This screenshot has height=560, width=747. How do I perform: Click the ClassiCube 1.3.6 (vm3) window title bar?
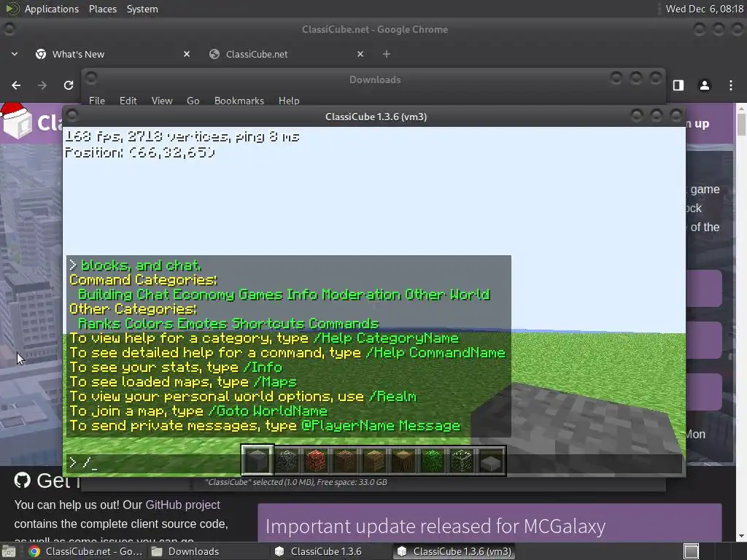[376, 117]
